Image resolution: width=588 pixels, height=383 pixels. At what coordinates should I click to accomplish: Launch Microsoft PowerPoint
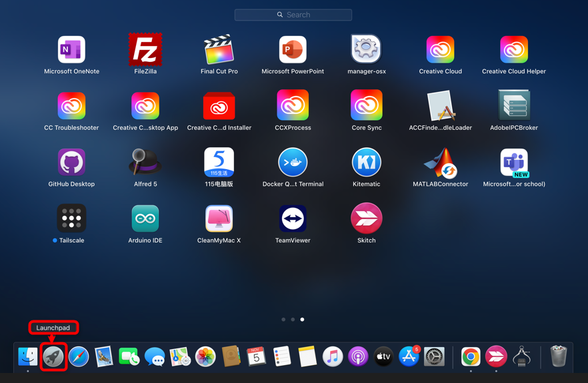pos(293,51)
